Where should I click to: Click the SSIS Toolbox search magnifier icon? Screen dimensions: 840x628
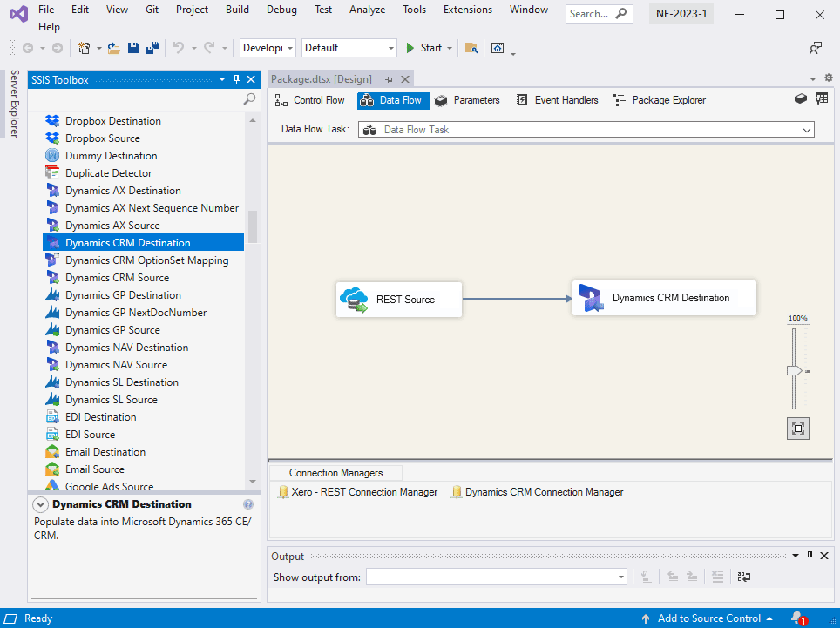(249, 99)
